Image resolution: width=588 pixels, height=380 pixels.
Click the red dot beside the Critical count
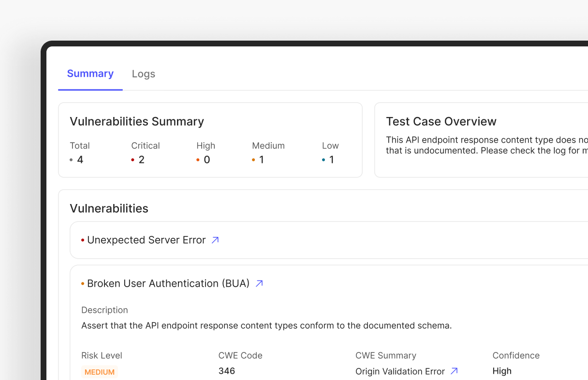click(133, 160)
